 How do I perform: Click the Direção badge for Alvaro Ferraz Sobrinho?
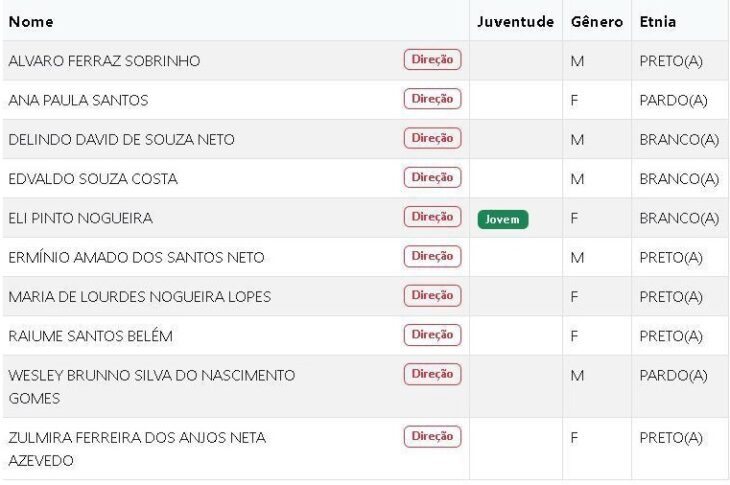click(432, 60)
